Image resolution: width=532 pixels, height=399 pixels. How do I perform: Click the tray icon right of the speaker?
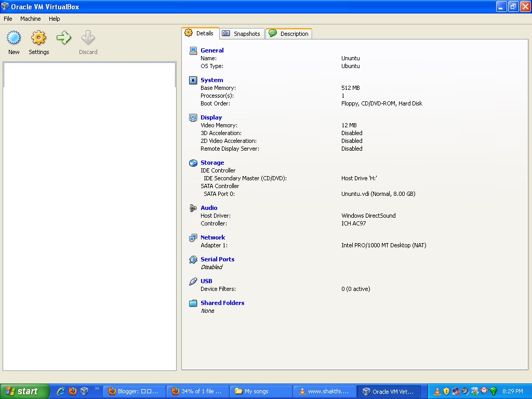(x=475, y=392)
